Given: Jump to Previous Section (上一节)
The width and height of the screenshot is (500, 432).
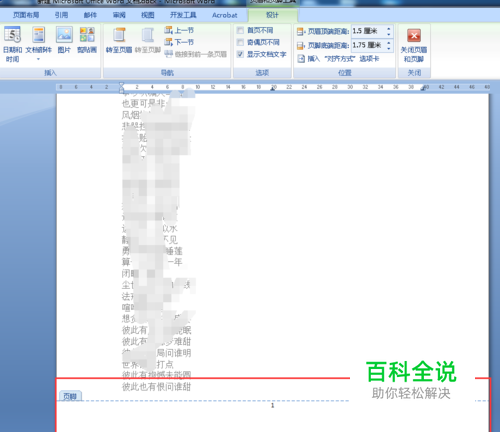Looking at the screenshot, I should [179, 30].
